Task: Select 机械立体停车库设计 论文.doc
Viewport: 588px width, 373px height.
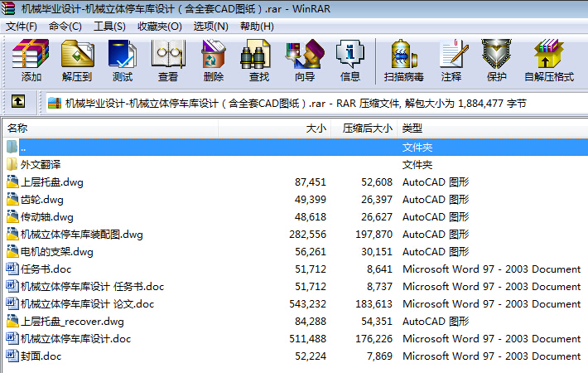Action: point(88,303)
